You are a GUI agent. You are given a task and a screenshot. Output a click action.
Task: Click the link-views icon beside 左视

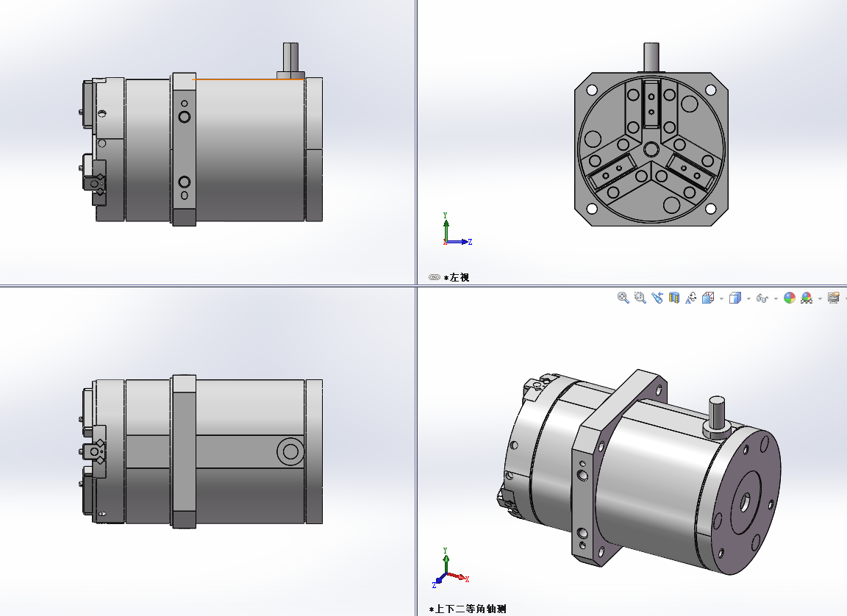[435, 278]
